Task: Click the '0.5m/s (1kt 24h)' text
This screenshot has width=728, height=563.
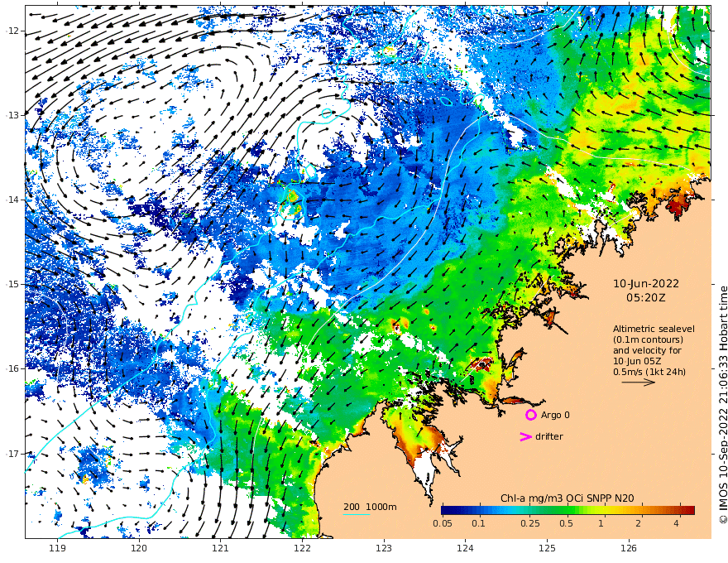Action: (649, 372)
